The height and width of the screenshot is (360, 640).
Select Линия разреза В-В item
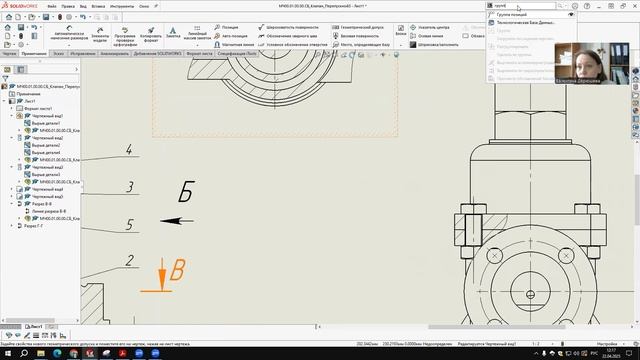click(49, 211)
